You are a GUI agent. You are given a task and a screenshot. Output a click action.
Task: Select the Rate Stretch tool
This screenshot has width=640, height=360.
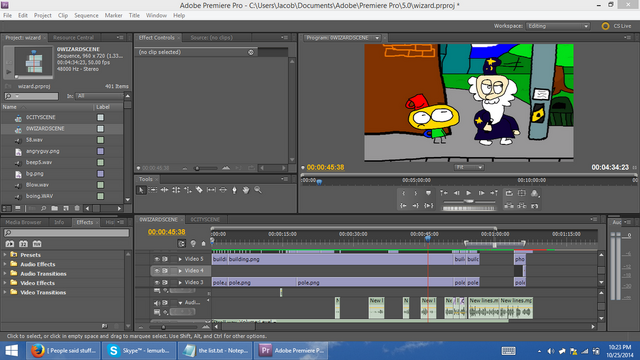pyautogui.click(x=188, y=190)
